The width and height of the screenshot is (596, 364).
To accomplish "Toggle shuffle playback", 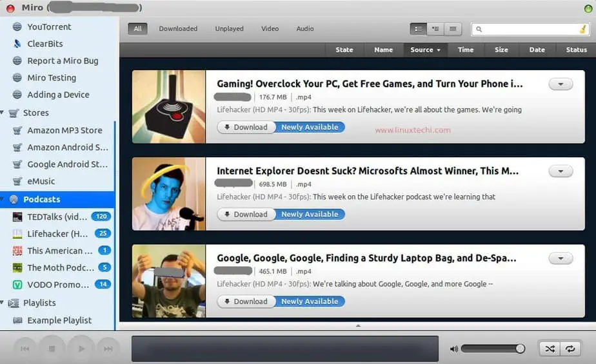I will coord(550,349).
